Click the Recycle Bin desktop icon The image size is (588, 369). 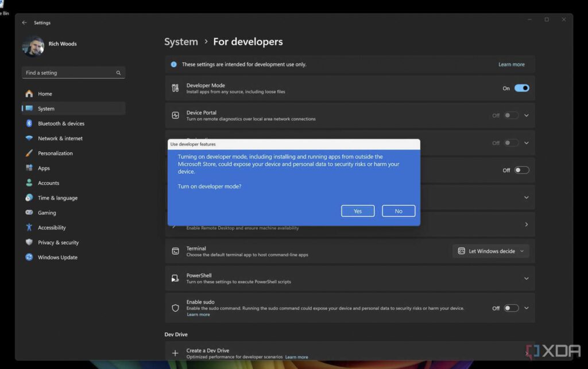pyautogui.click(x=3, y=7)
